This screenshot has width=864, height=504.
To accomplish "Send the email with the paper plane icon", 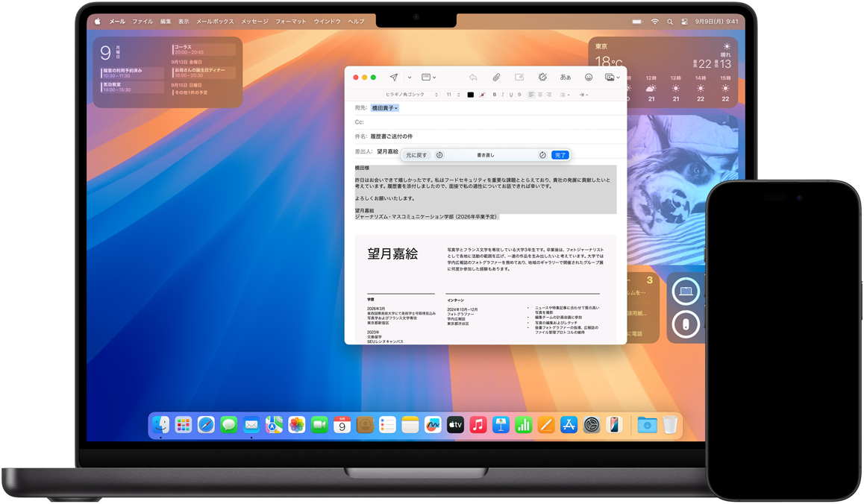I will pos(393,78).
